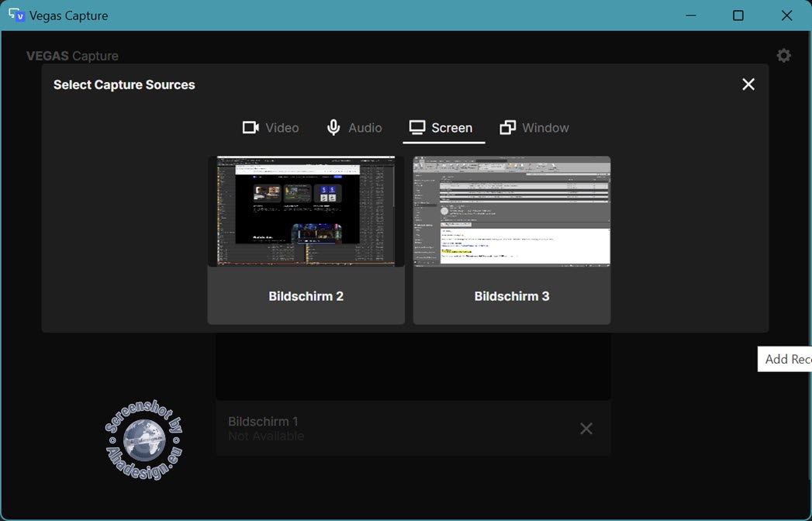Close the Select Capture Sources dialog

click(x=748, y=85)
